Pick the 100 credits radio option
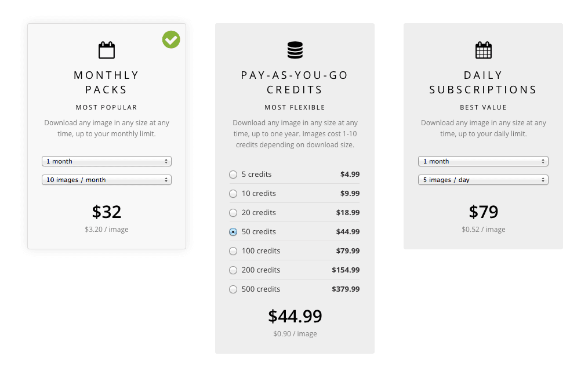Viewport: 588px width, 374px height. (233, 251)
